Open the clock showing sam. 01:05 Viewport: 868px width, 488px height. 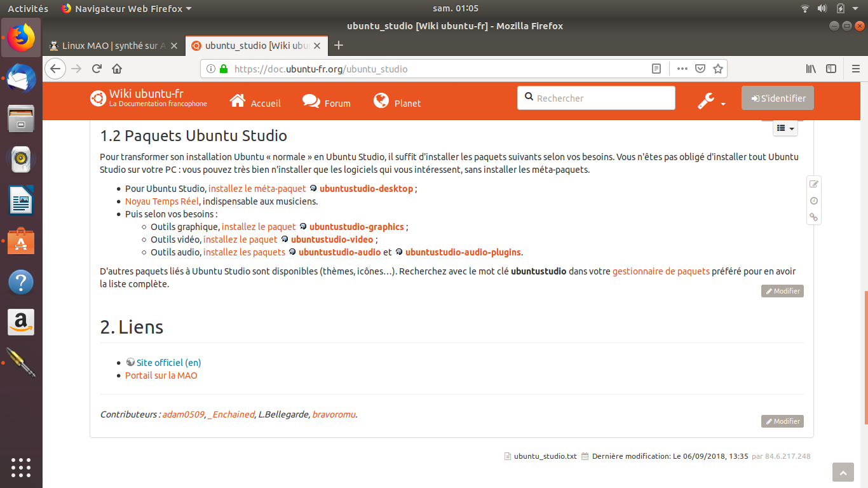point(455,8)
